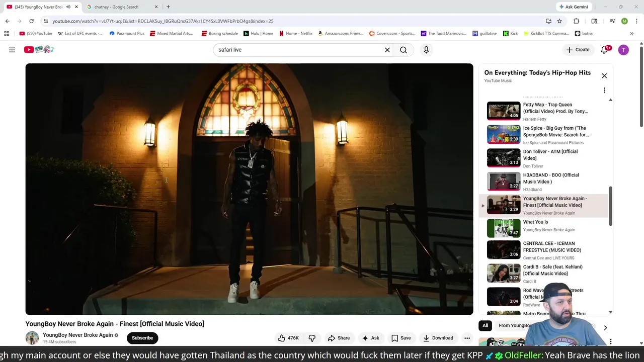The width and height of the screenshot is (644, 362).
Task: Open the Create button
Action: click(578, 50)
